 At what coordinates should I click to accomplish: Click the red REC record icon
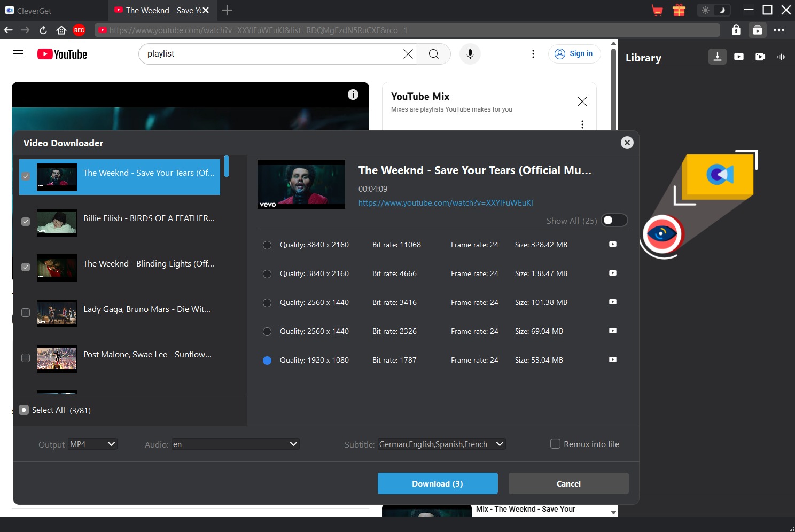pos(79,30)
